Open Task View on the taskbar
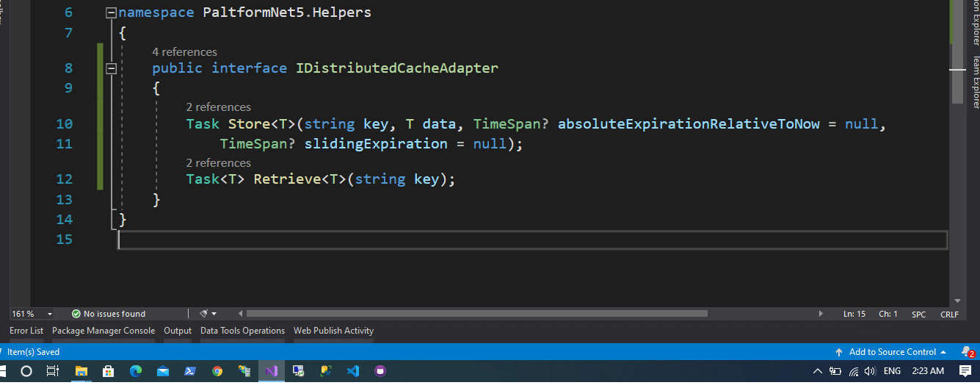 [53, 371]
